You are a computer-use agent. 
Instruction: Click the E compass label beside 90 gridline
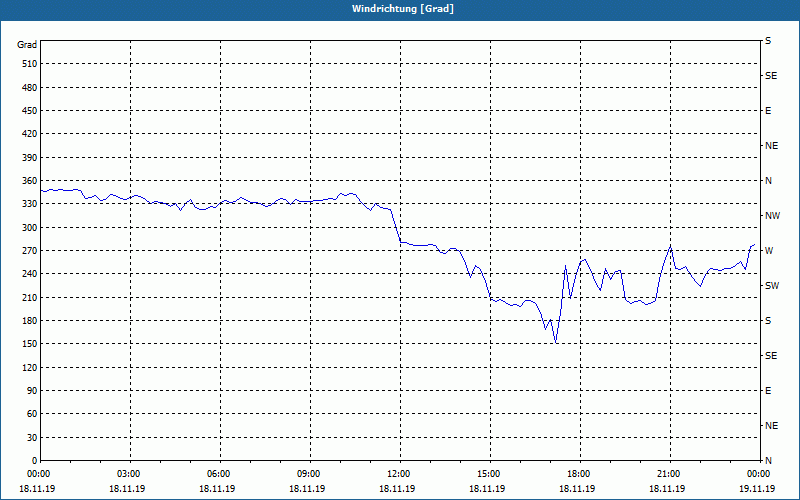click(768, 391)
